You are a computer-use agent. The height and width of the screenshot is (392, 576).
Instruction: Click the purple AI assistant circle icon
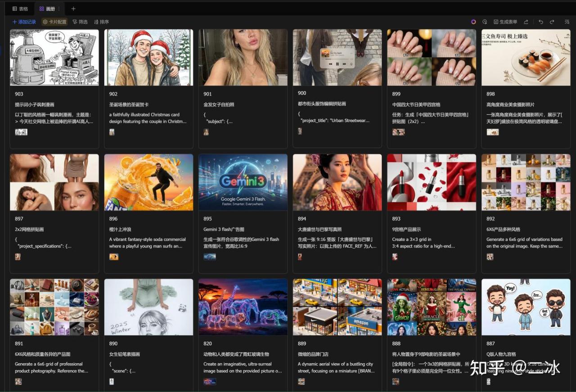tap(473, 22)
